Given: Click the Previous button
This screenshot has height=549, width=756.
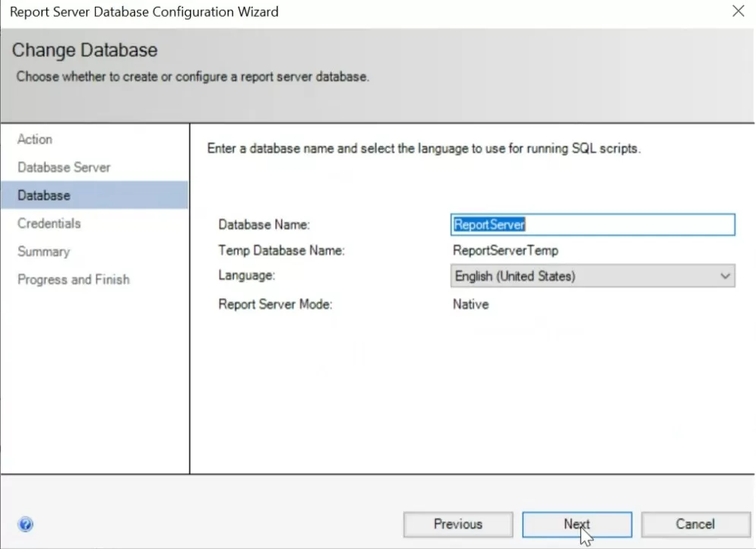Looking at the screenshot, I should 457,524.
